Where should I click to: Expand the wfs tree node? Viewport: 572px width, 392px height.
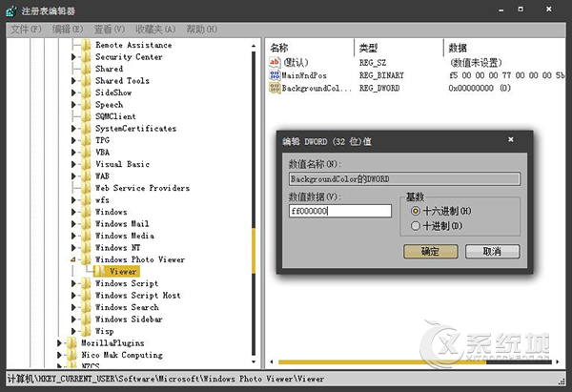pos(73,200)
